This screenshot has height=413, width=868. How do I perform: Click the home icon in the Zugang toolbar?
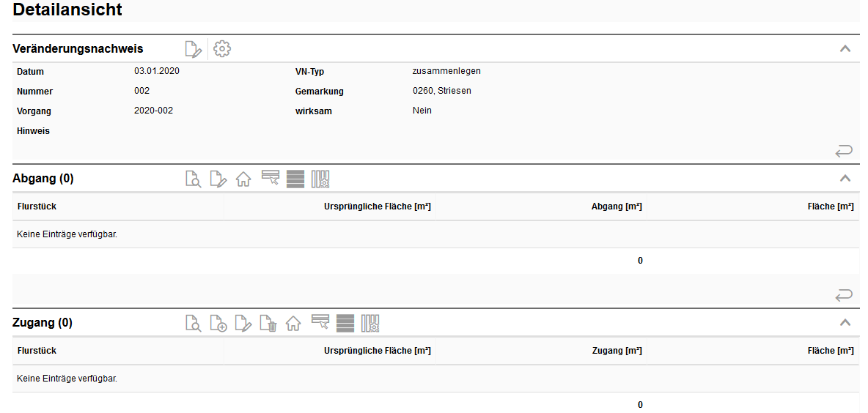[x=293, y=323]
